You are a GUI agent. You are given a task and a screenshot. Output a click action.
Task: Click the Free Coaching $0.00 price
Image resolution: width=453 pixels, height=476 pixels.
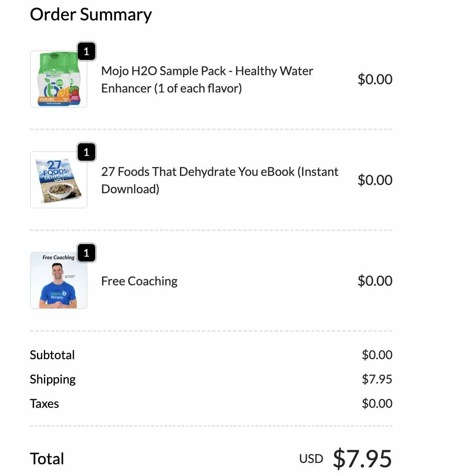[375, 281]
